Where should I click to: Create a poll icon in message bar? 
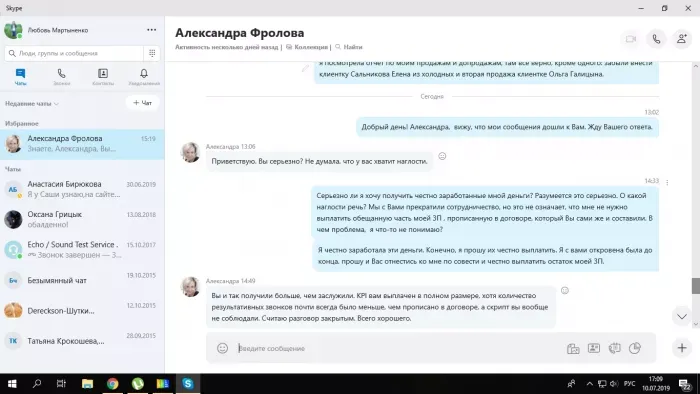coord(634,348)
